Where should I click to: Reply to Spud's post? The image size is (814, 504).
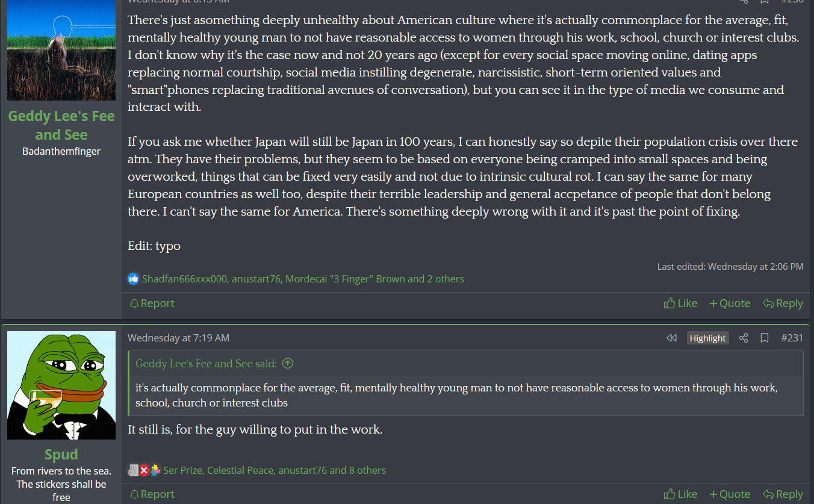click(x=783, y=494)
